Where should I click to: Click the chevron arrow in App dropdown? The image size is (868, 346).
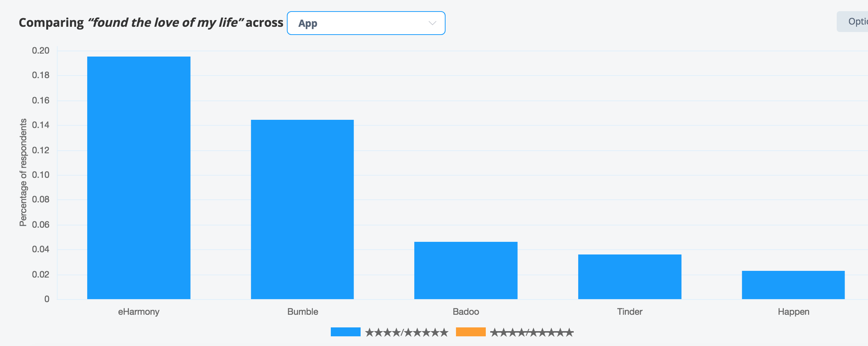432,23
